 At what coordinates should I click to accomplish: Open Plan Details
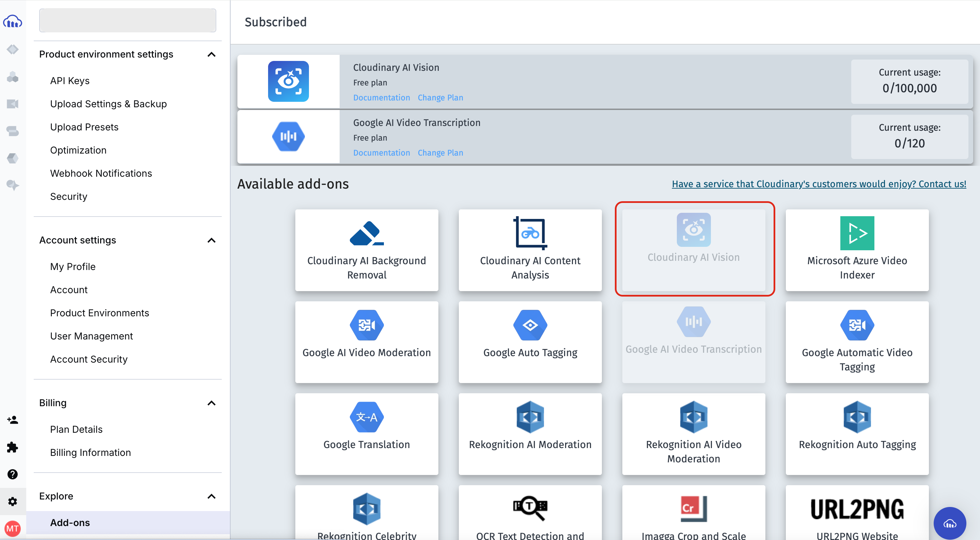[x=76, y=429]
